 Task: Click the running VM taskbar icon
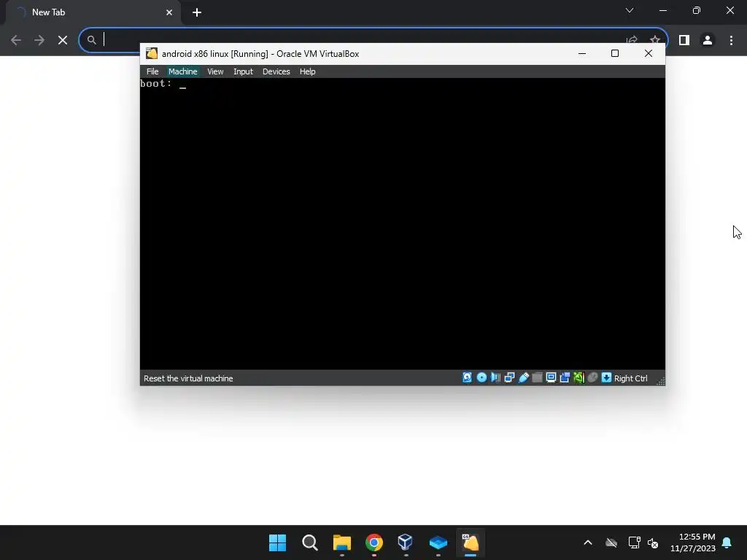[471, 542]
